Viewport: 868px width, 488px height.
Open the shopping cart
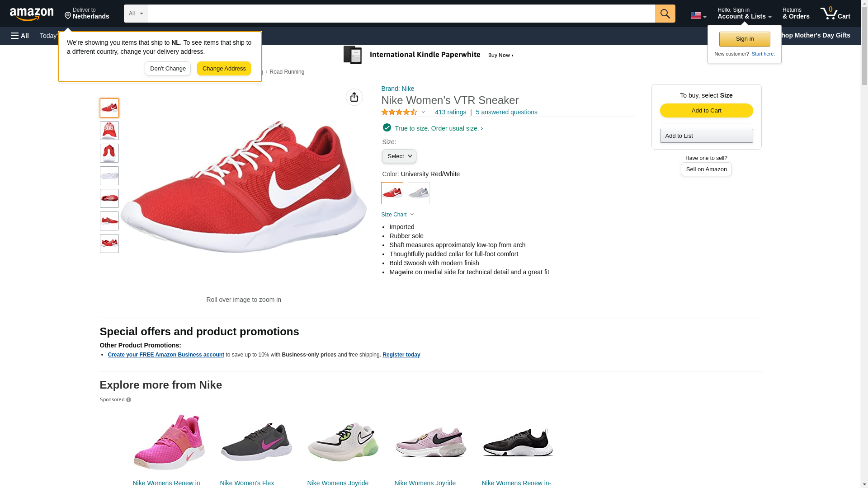[835, 14]
